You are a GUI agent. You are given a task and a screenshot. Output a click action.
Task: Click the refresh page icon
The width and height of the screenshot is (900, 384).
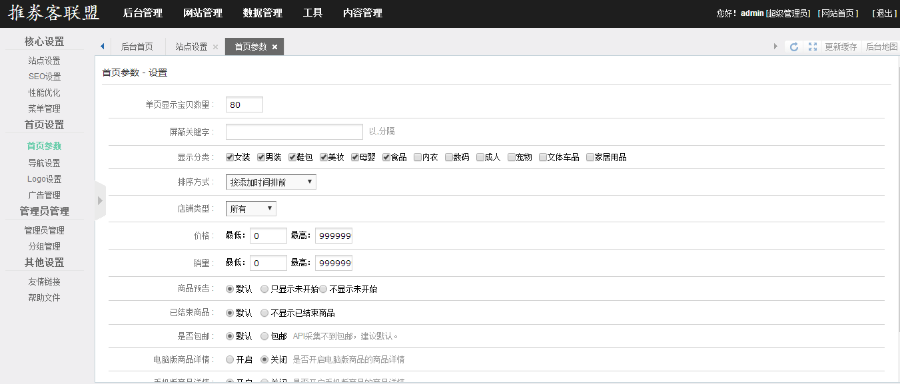pyautogui.click(x=794, y=47)
